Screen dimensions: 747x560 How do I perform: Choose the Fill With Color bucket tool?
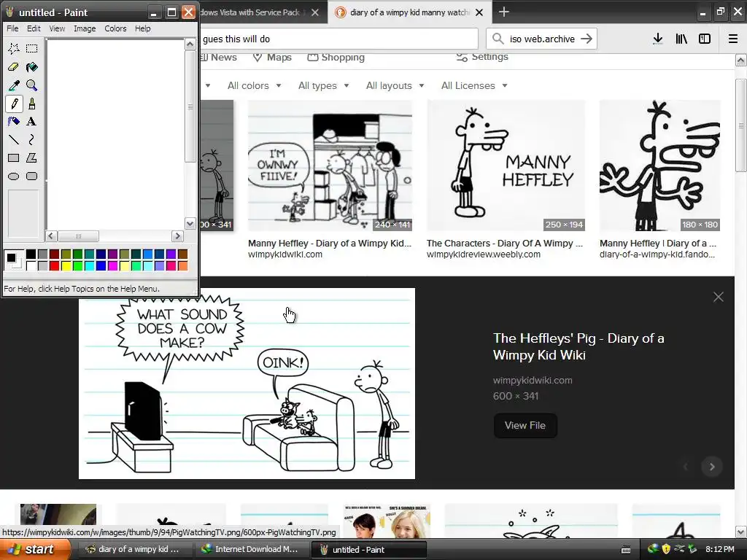click(x=32, y=66)
